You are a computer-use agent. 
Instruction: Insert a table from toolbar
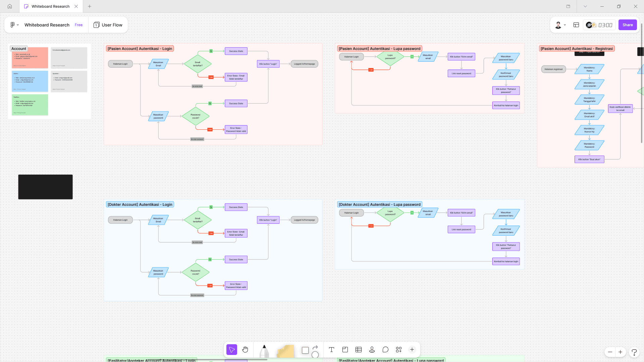pos(358,350)
